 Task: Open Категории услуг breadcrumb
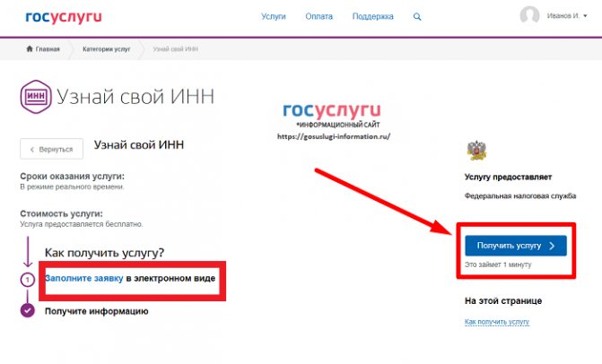(x=107, y=49)
